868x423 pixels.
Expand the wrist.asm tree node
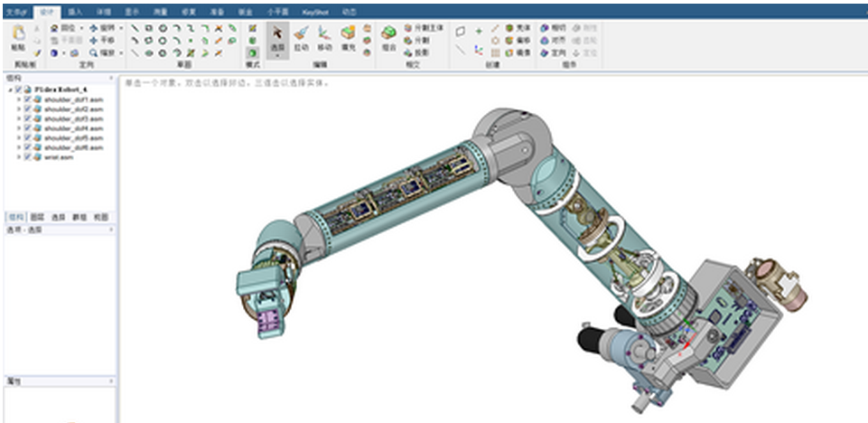(19, 156)
